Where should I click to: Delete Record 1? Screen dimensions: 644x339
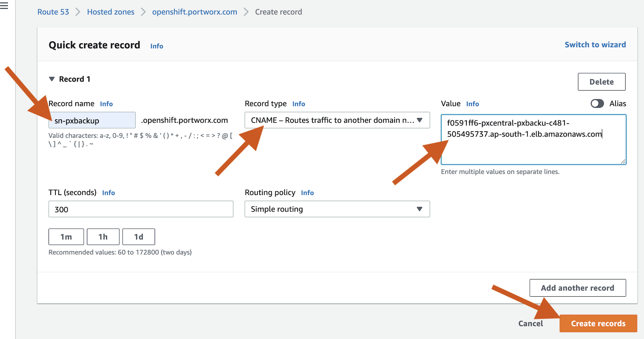tap(601, 82)
